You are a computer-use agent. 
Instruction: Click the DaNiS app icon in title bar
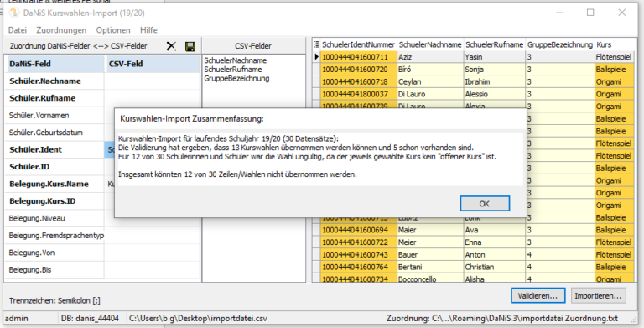coord(14,13)
